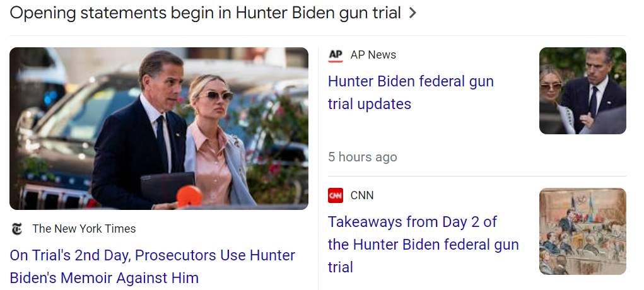Open the AP News article thumbnail photo
Image resolution: width=644 pixels, height=290 pixels.
coord(582,91)
